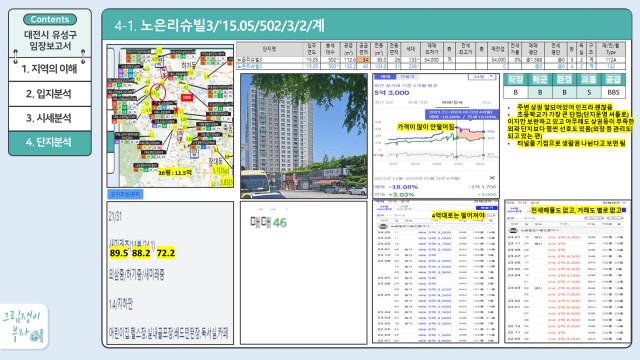Viewport: 640px width, 360px height.
Task: Click the blue 단지조건 button under map
Action: 125,194
